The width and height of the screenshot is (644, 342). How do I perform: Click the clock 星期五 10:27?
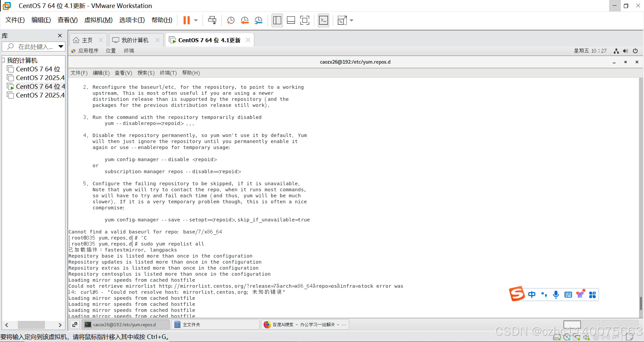coord(590,51)
